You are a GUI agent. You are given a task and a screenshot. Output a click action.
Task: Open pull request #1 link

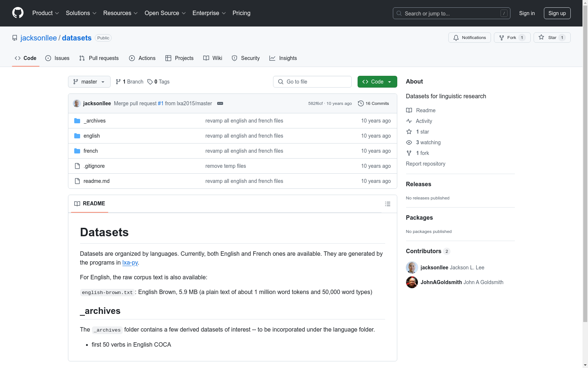(x=161, y=103)
